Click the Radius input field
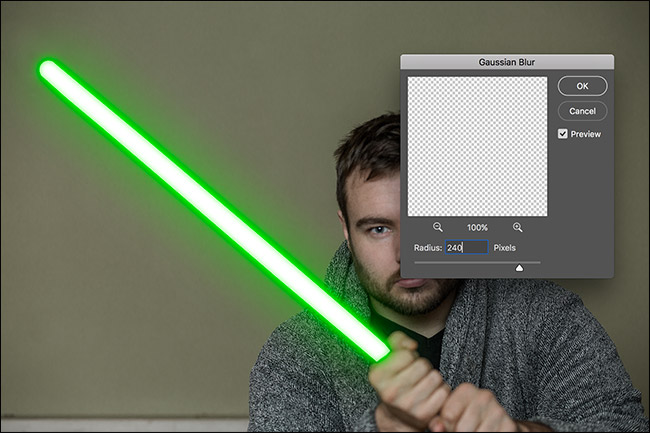The height and width of the screenshot is (433, 650). tap(466, 247)
